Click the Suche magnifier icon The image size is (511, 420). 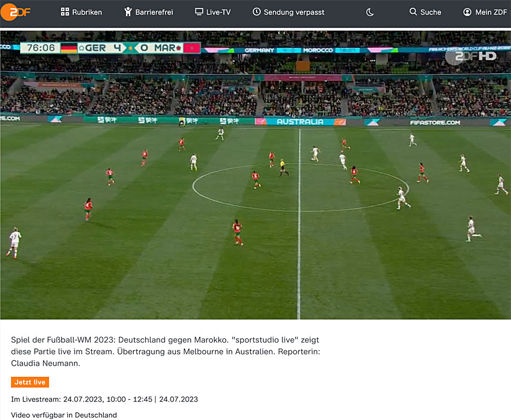point(413,12)
